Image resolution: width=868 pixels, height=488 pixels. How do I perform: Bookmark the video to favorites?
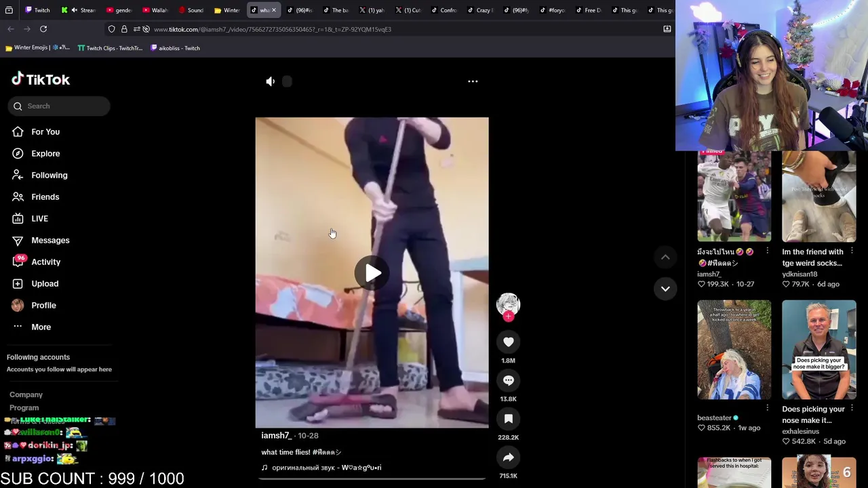[x=508, y=419]
